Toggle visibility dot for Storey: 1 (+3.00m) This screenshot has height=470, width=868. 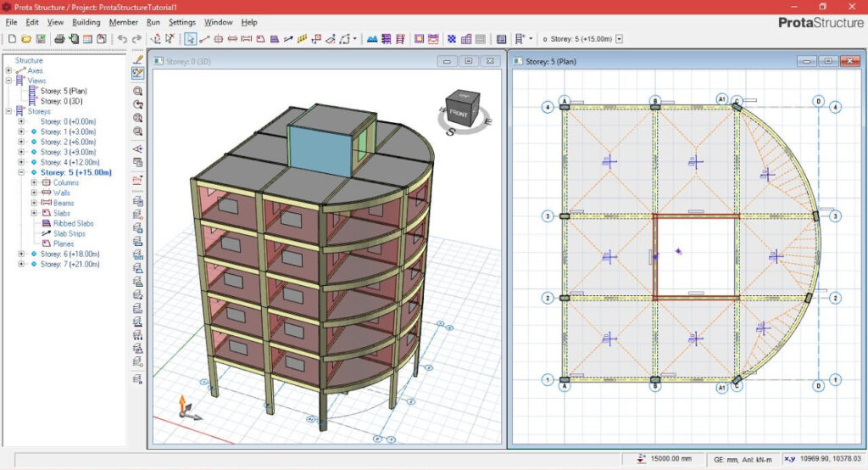coord(34,131)
